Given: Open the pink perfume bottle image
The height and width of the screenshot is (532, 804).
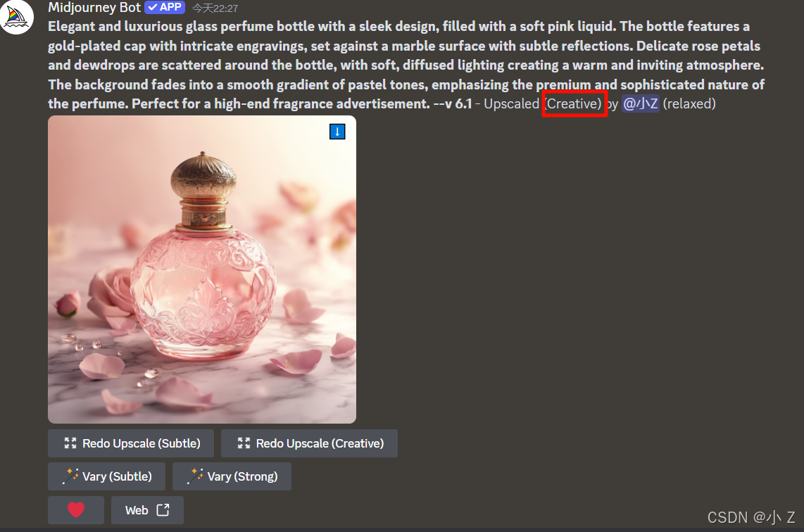Looking at the screenshot, I should (202, 270).
